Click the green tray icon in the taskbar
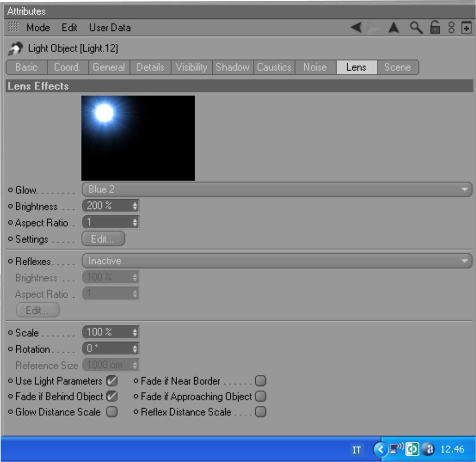The width and height of the screenshot is (476, 462). [412, 449]
